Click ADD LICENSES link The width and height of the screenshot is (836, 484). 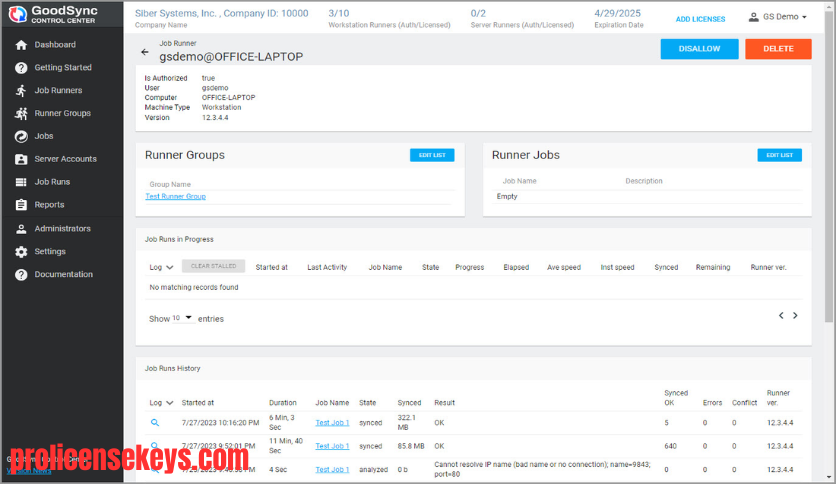700,19
